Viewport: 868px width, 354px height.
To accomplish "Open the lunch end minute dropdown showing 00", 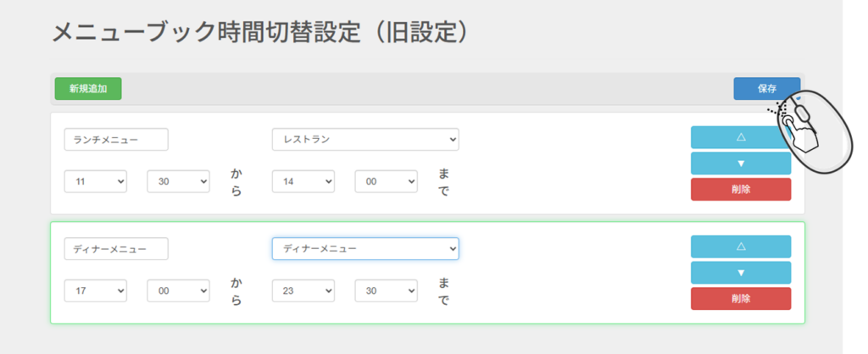I will click(x=386, y=181).
